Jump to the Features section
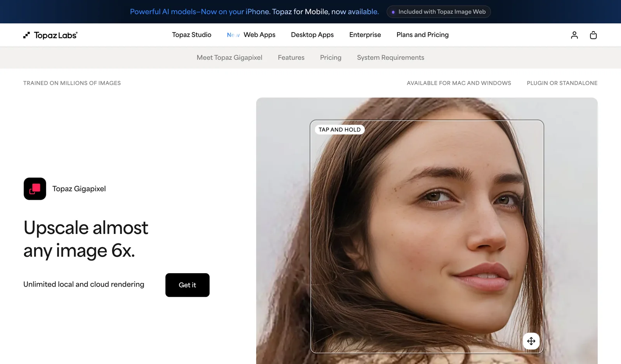621x364 pixels. click(291, 57)
